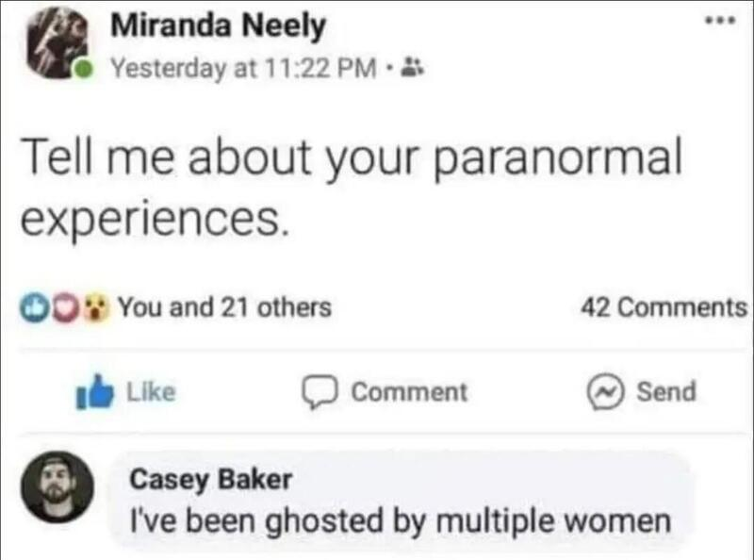The image size is (754, 560).
Task: Show who reacted: You and 21 others
Action: coord(224,307)
